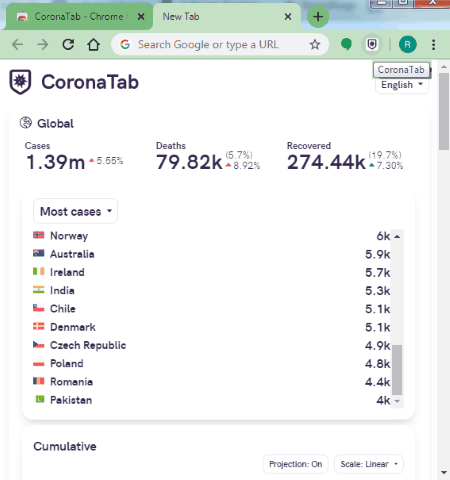
Task: Open the Scale: Linear dropdown
Action: 369,464
